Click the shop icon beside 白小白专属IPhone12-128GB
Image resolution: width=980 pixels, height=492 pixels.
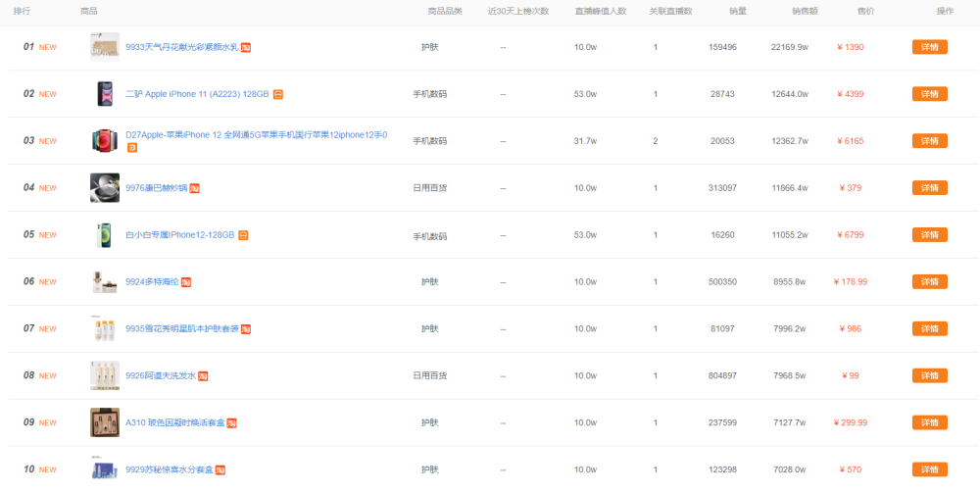pos(243,235)
